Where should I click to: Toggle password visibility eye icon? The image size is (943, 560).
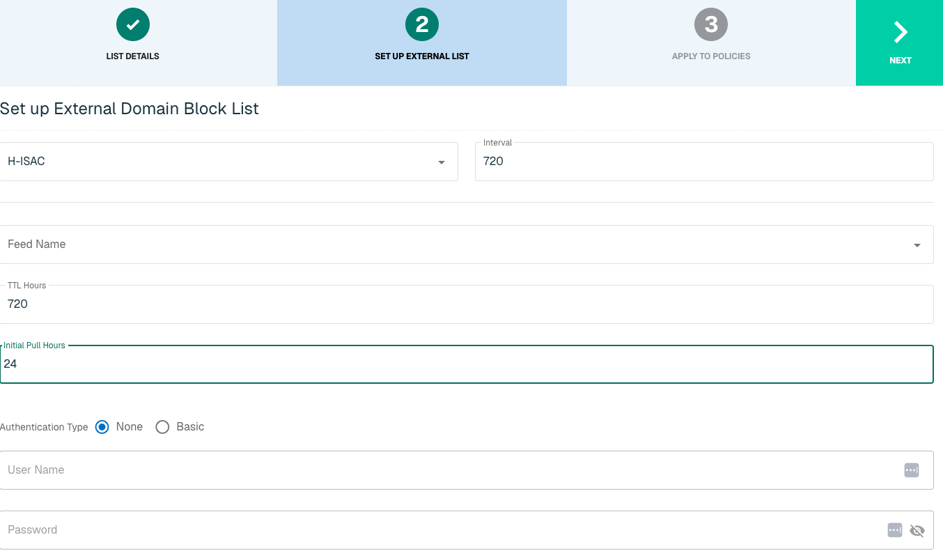click(x=917, y=531)
